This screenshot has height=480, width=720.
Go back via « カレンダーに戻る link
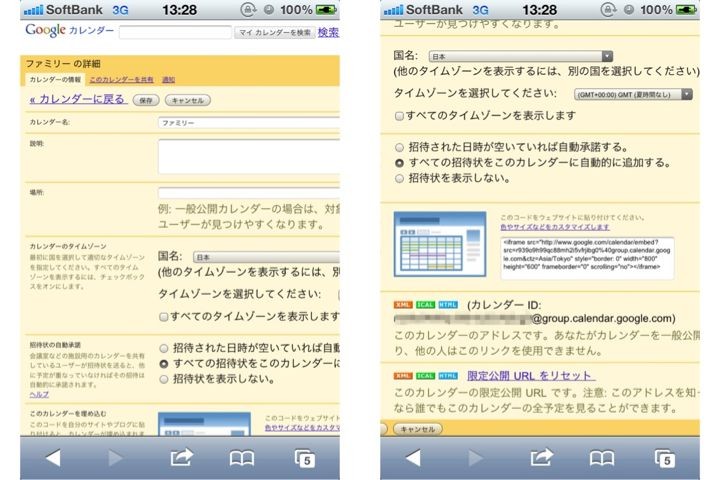tap(77, 99)
